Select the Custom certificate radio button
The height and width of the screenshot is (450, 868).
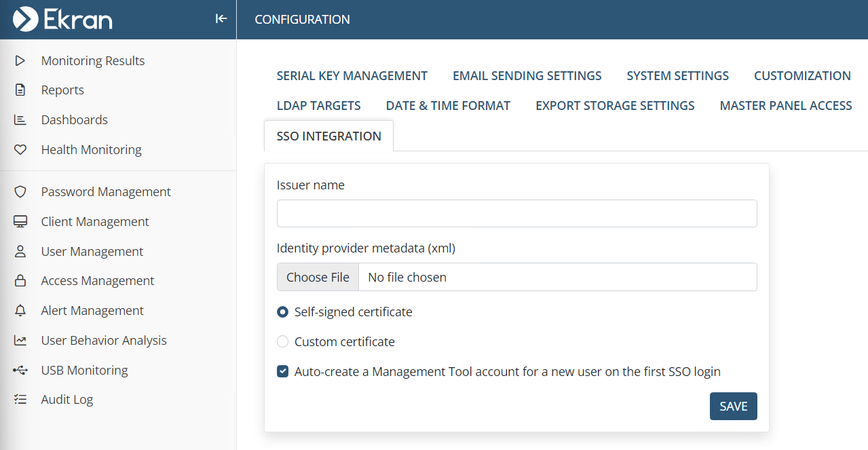[x=283, y=342]
